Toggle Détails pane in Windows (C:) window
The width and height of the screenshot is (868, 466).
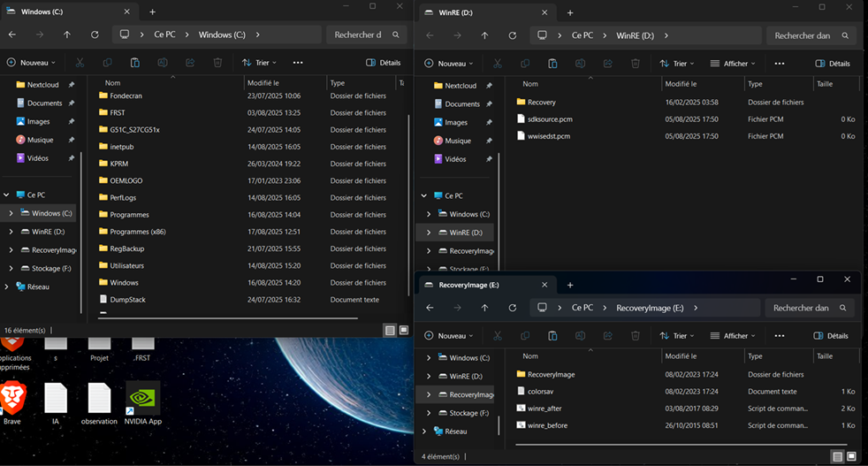[x=383, y=63]
